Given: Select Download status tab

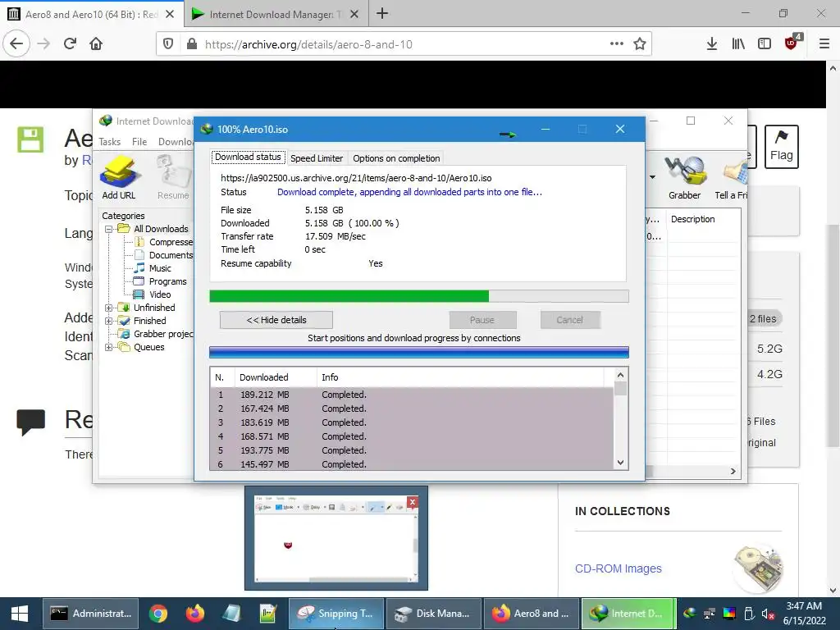Looking at the screenshot, I should 248,157.
